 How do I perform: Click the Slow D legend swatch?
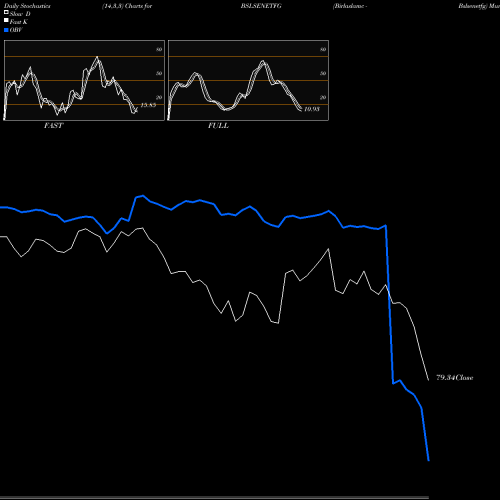(x=6, y=12)
